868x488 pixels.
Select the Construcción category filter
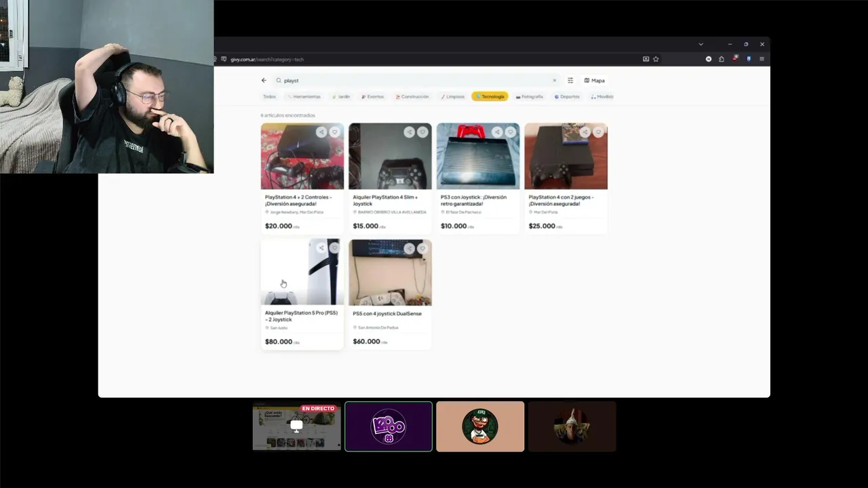click(x=412, y=96)
